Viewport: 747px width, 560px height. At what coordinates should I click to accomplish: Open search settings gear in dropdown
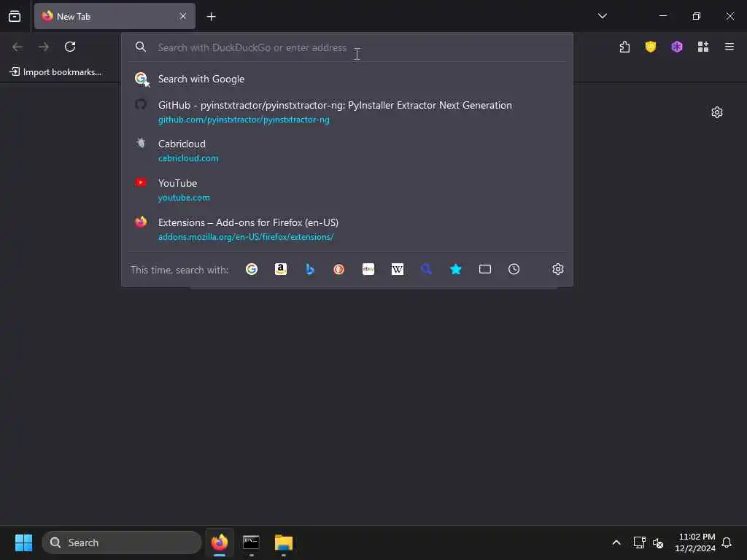[558, 270]
